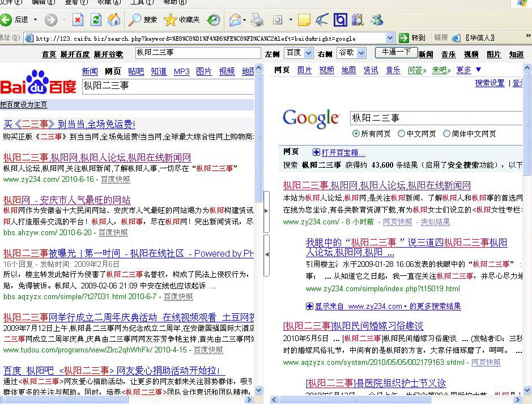The width and height of the screenshot is (532, 404).
Task: Open the 展开谷歌 link
Action: pos(108,54)
